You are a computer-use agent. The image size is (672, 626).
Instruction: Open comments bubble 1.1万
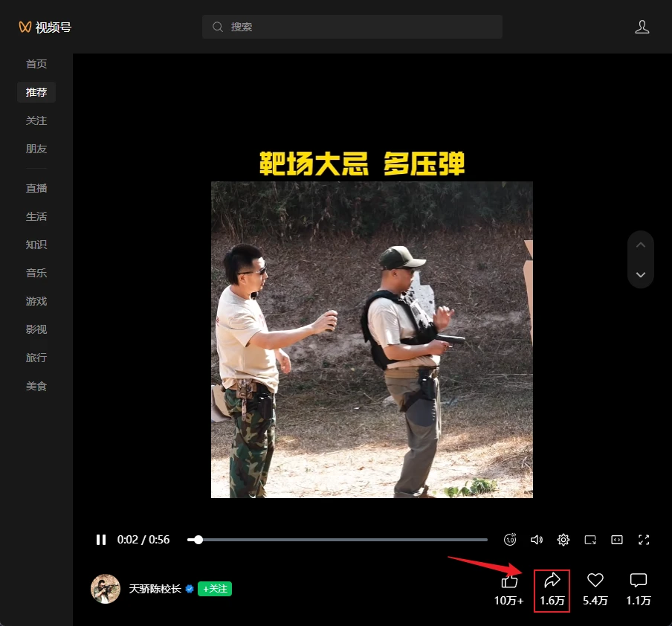click(x=639, y=590)
